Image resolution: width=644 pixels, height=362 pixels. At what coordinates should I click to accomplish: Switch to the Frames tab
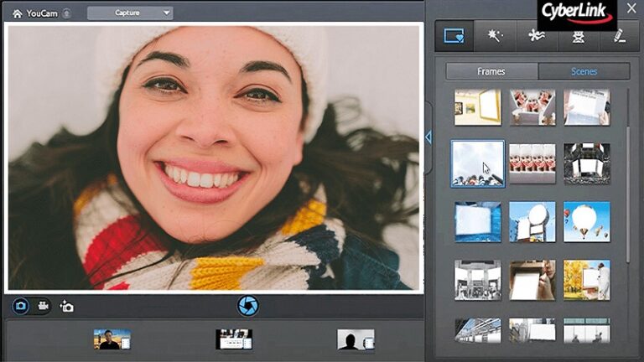coord(491,71)
